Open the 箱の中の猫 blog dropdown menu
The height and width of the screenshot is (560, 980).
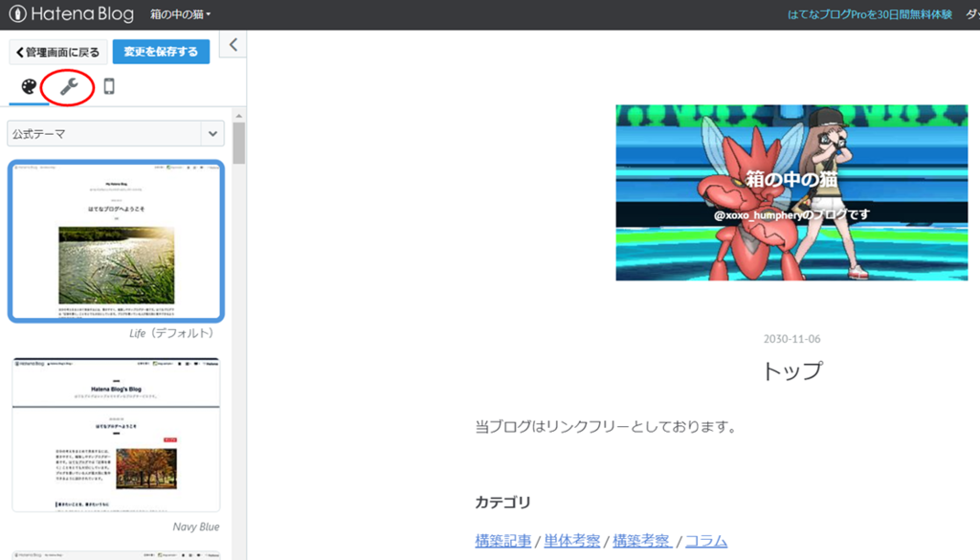180,14
